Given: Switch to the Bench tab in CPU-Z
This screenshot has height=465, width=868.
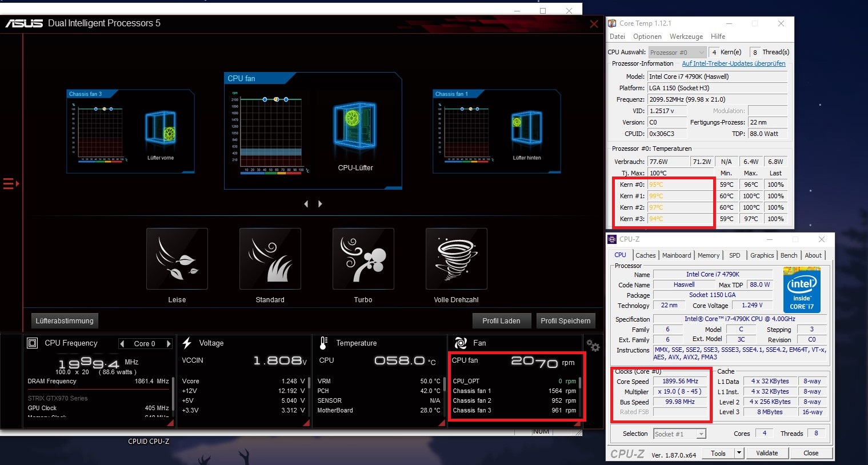Looking at the screenshot, I should tap(789, 255).
